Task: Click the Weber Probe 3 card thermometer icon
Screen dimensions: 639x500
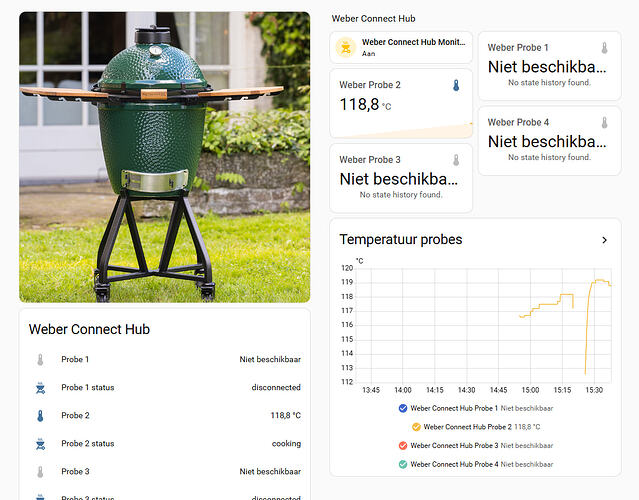Action: point(456,160)
